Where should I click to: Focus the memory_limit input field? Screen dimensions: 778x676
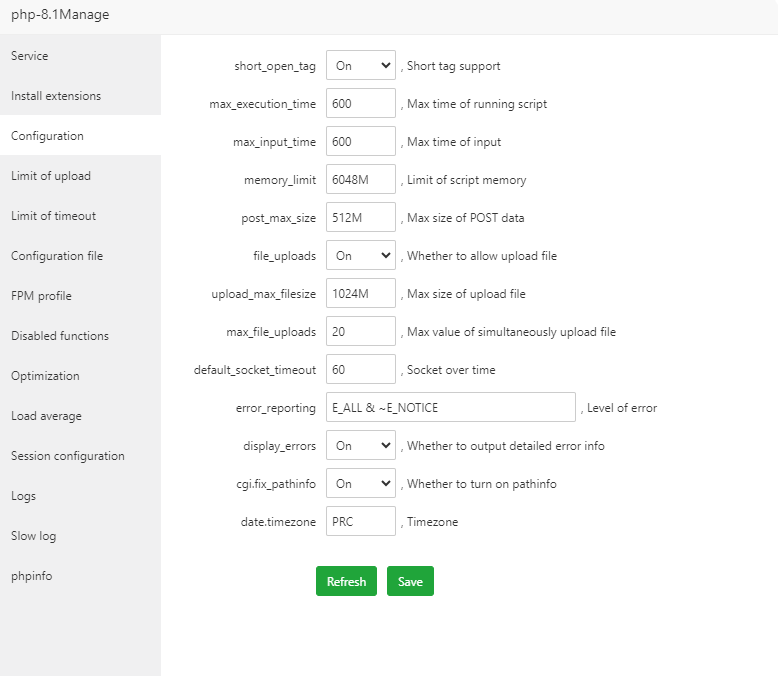pyautogui.click(x=360, y=180)
